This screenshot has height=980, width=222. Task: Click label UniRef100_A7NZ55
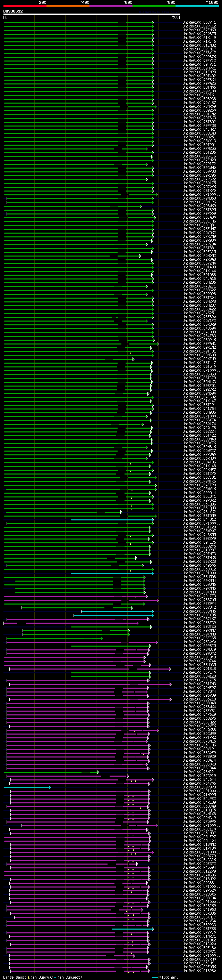199,148
